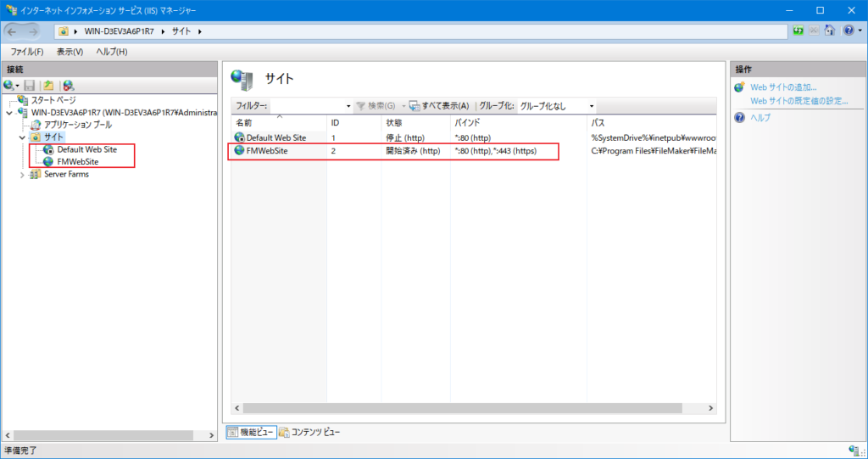Switch to コンテンツ ビュー tab
The width and height of the screenshot is (868, 459).
tap(309, 432)
